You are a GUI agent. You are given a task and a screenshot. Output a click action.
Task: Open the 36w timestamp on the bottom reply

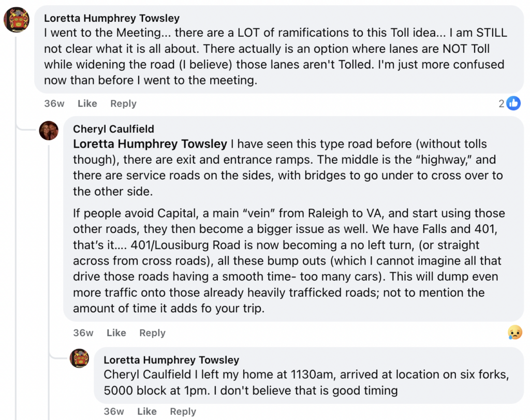pos(114,412)
